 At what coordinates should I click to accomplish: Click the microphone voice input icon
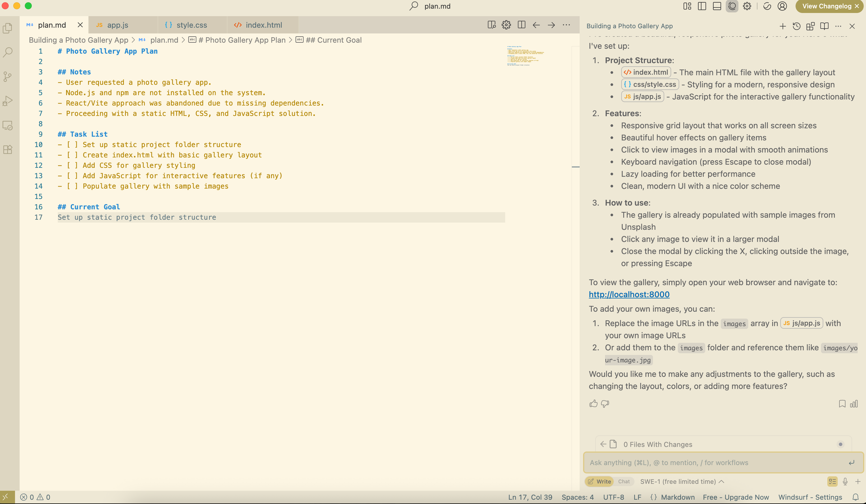(845, 481)
